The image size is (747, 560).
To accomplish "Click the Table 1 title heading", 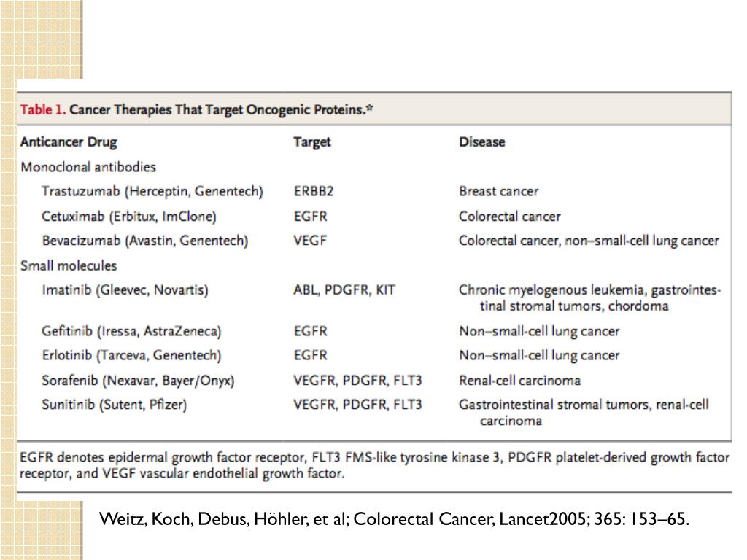I will 196,110.
